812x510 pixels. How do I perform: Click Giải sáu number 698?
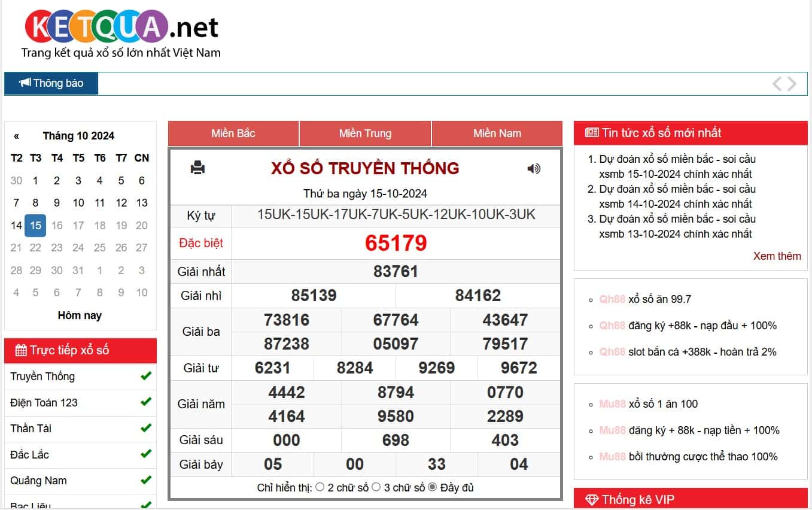click(x=396, y=441)
